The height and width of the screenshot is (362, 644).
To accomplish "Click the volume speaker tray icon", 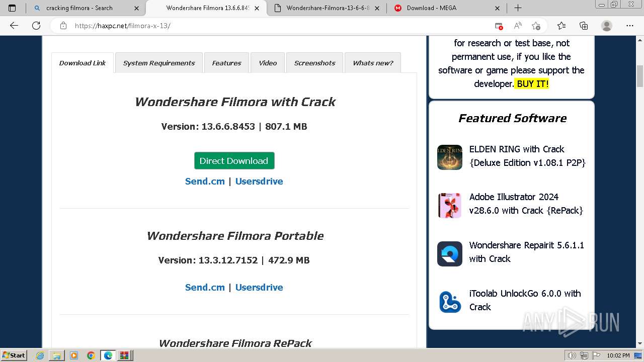I will (x=572, y=355).
